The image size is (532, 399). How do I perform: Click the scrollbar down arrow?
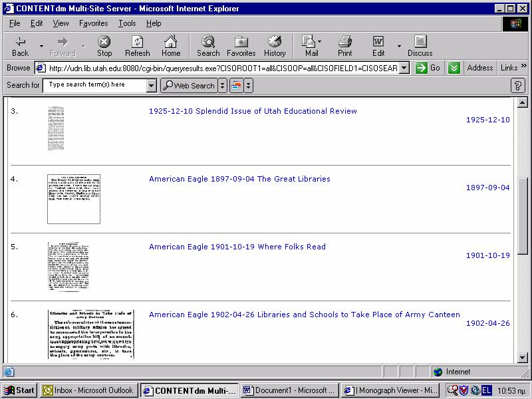[x=523, y=357]
